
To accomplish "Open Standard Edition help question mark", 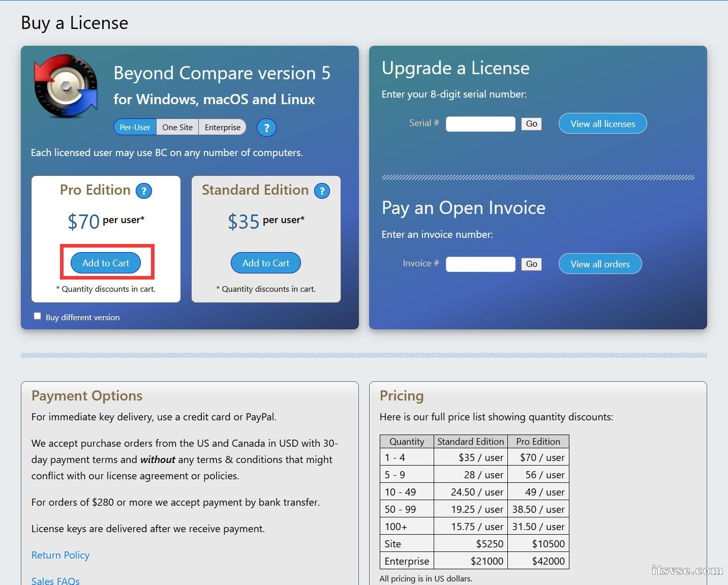I will (x=322, y=191).
